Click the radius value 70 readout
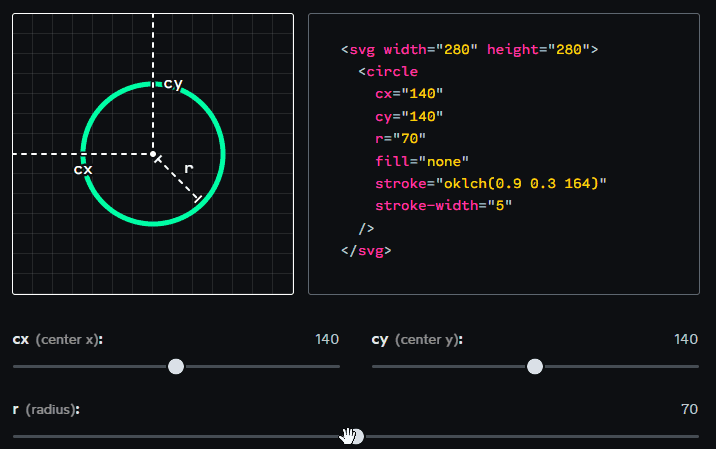Screen dimensions: 716x449 [x=690, y=409]
